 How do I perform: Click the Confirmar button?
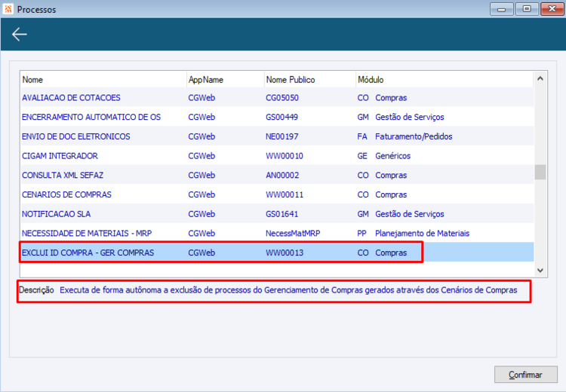pos(525,375)
